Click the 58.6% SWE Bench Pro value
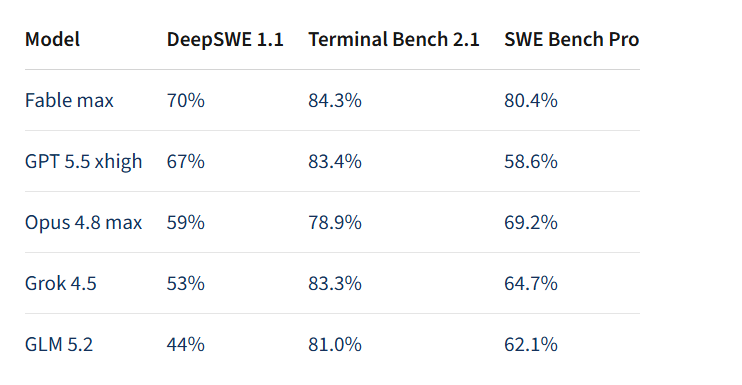 coord(531,161)
